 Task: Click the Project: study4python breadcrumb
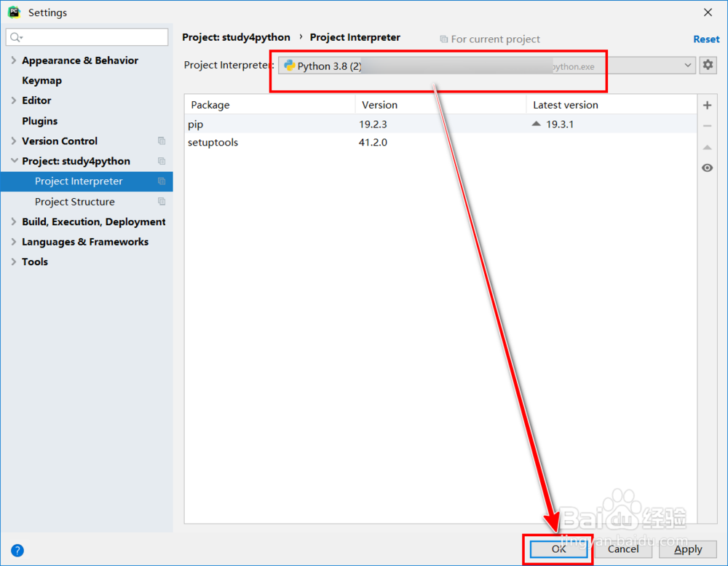point(236,37)
